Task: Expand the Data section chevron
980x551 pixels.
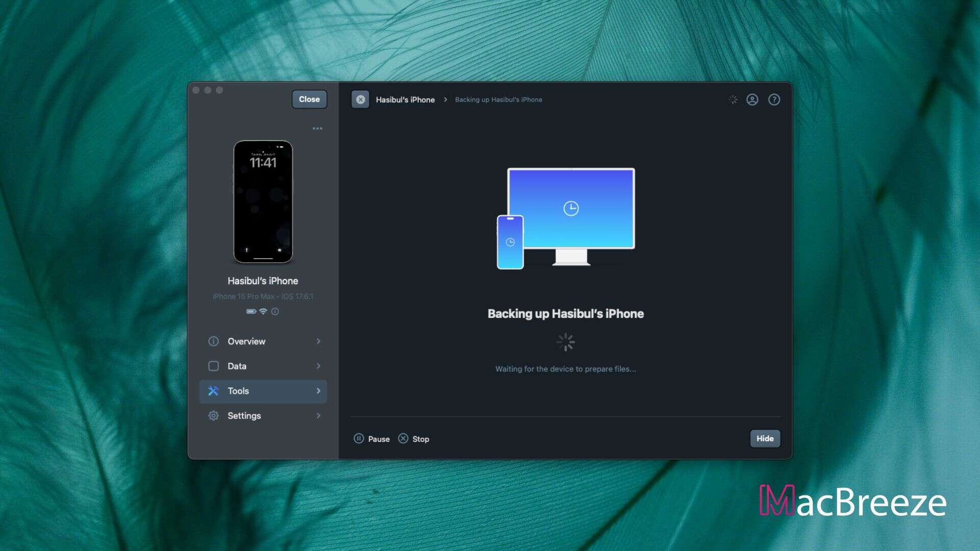Action: pos(318,366)
